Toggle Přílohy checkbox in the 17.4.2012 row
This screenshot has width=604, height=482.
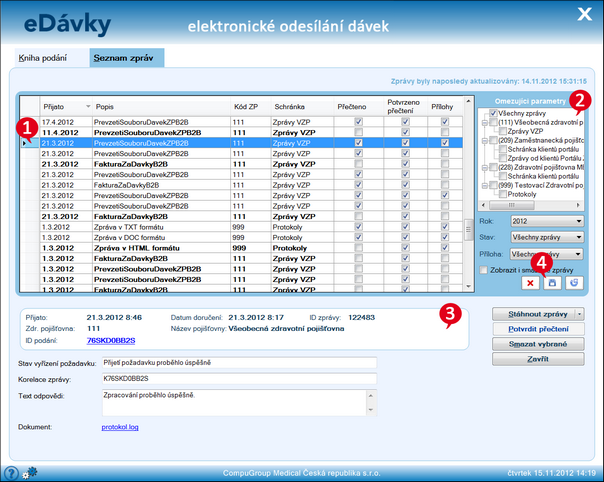445,122
